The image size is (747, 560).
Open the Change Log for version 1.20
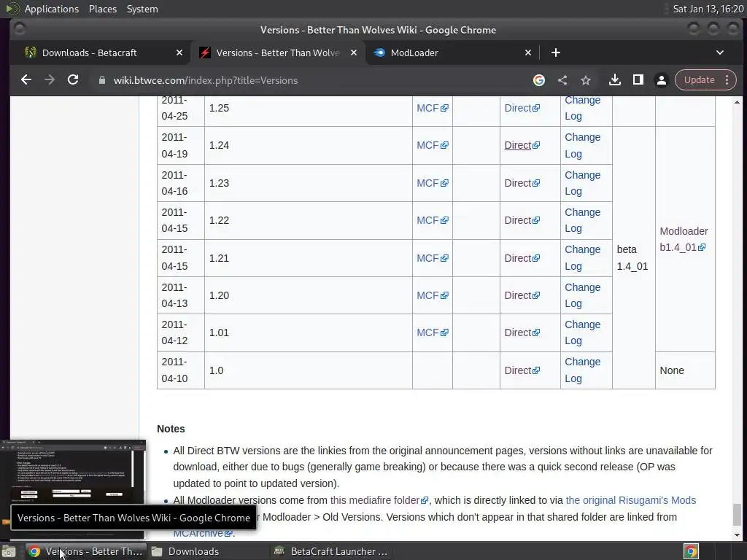click(582, 296)
